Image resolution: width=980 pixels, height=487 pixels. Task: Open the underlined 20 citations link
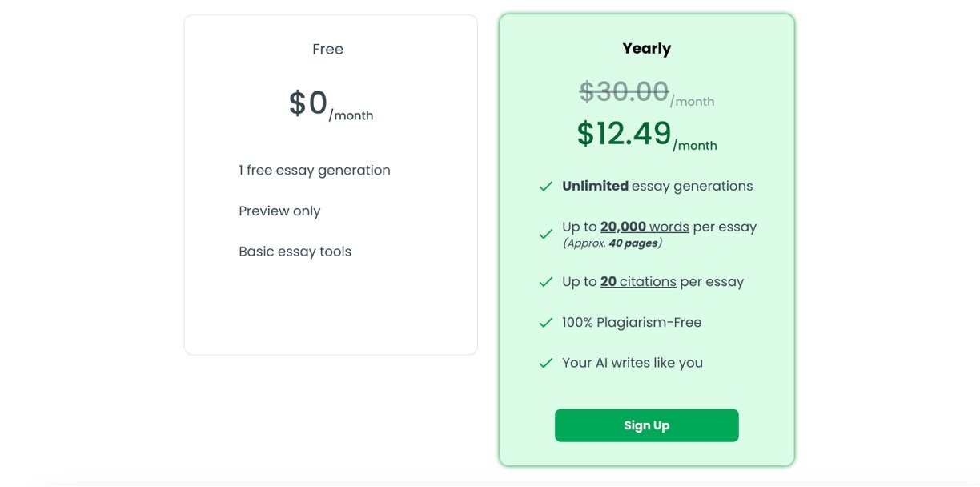[x=638, y=282]
